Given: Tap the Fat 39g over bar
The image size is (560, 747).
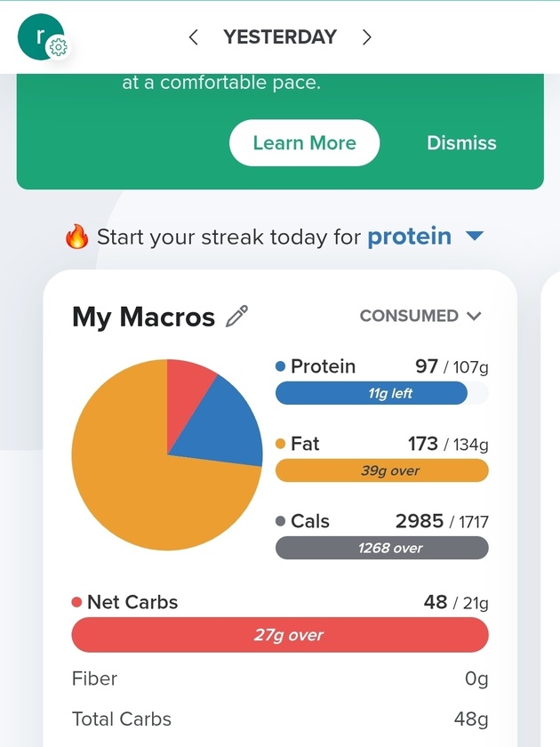Looking at the screenshot, I should 382,470.
